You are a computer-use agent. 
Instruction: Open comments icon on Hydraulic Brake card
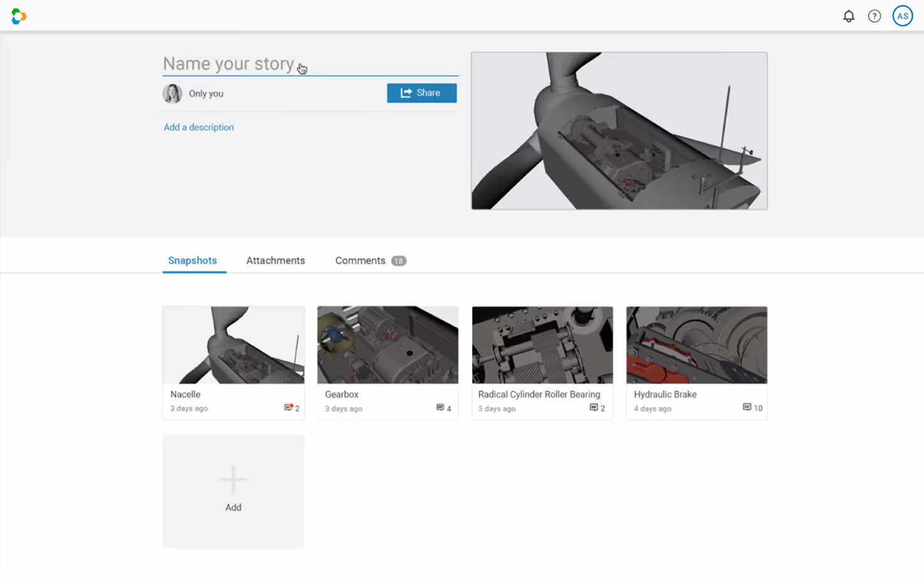click(x=747, y=408)
